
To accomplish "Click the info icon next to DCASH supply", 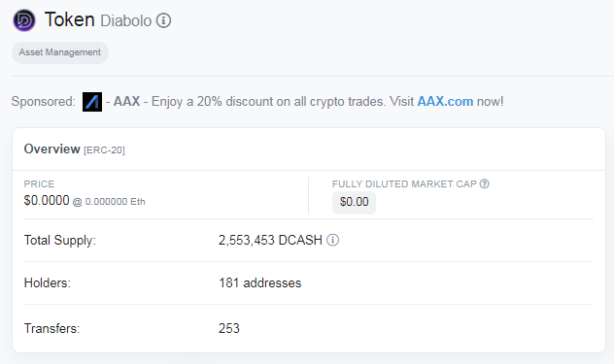I will (x=333, y=240).
